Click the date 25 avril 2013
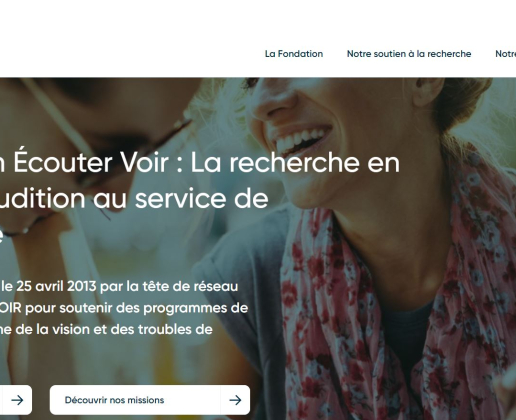Image resolution: width=516 pixels, height=420 pixels. (x=56, y=286)
